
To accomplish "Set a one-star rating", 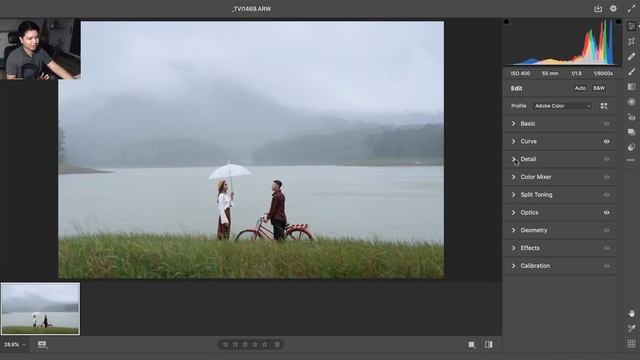I will [225, 344].
